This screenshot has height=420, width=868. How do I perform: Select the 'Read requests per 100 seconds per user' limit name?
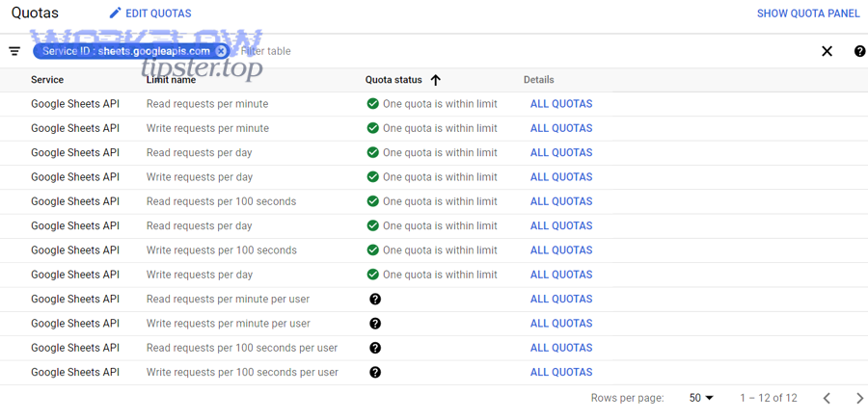click(x=242, y=348)
